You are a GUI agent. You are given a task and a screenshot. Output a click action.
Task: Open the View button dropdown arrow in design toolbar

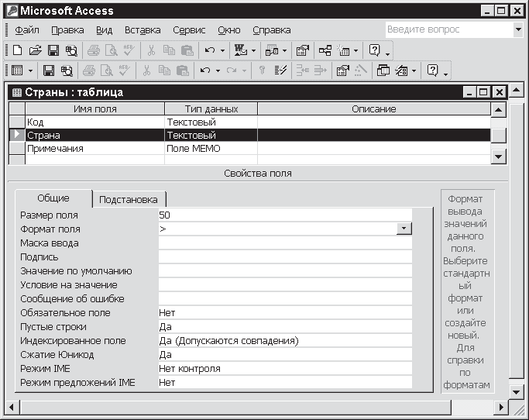coord(31,71)
